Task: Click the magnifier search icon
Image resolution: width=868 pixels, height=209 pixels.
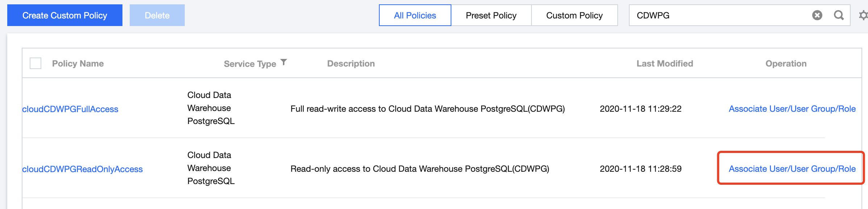Action: (839, 15)
